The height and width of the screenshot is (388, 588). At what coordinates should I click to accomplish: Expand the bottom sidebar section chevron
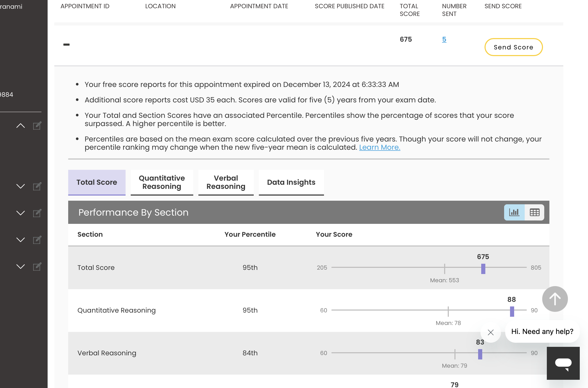21,267
